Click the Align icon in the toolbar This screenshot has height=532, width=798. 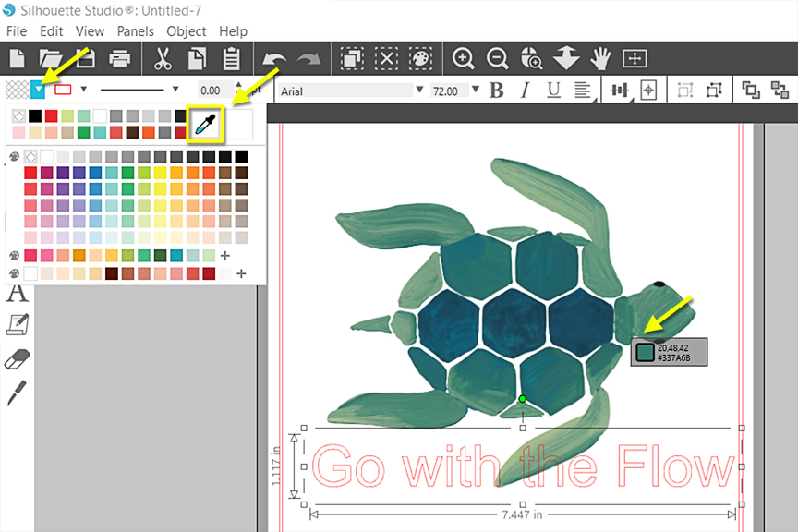click(620, 91)
